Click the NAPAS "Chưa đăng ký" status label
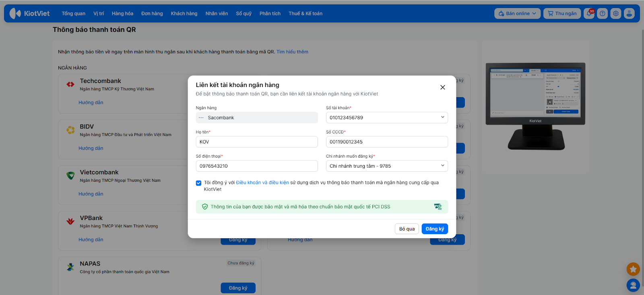644x295 pixels. click(x=241, y=263)
